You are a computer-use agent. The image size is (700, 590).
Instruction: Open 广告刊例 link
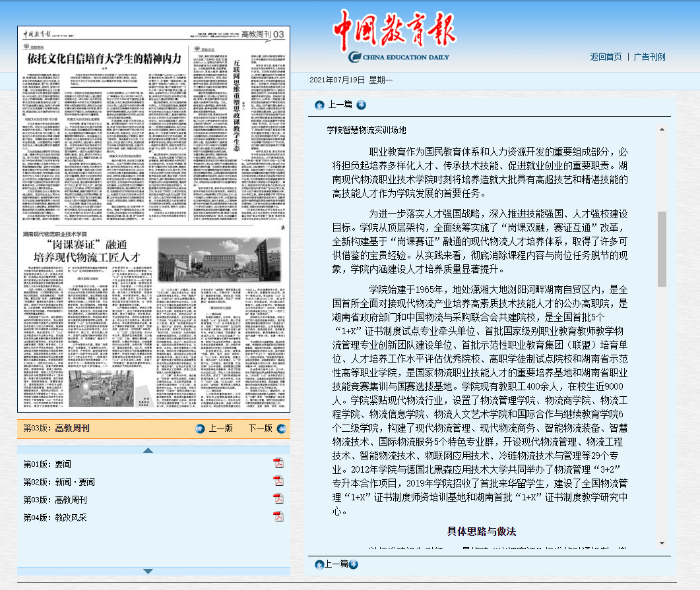click(x=650, y=57)
